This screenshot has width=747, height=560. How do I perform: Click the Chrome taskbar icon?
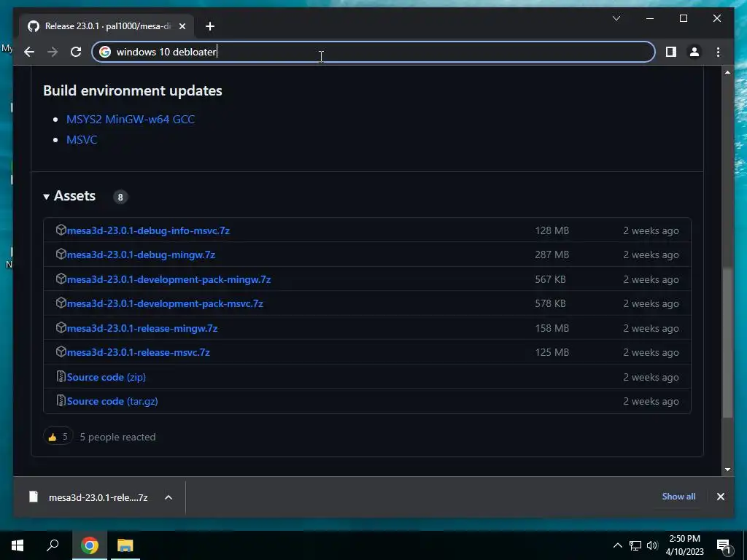pos(90,545)
